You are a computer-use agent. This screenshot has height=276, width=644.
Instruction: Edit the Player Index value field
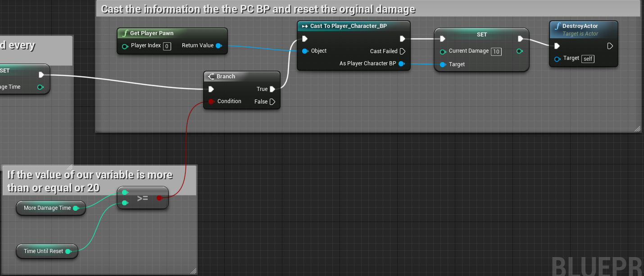pos(167,46)
